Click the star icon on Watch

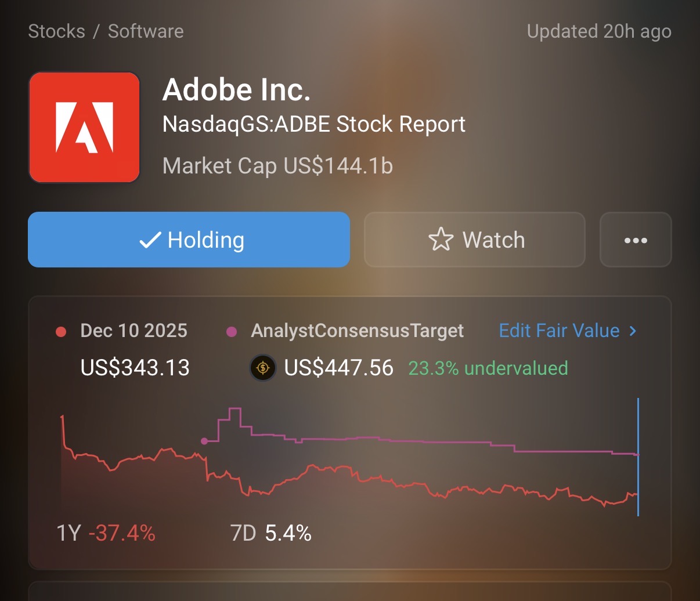pyautogui.click(x=441, y=240)
